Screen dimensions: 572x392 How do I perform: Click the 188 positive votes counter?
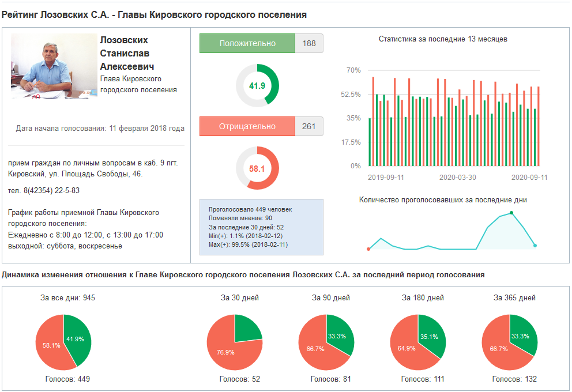(309, 44)
